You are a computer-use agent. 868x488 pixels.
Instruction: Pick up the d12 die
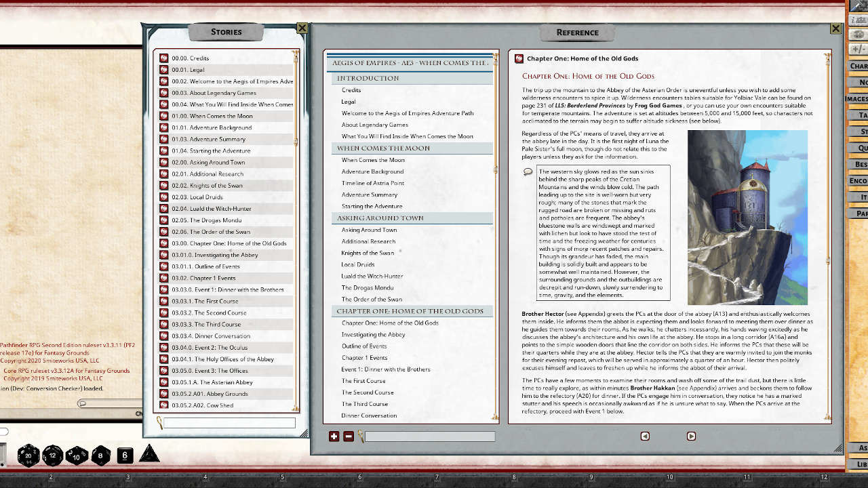(x=54, y=455)
